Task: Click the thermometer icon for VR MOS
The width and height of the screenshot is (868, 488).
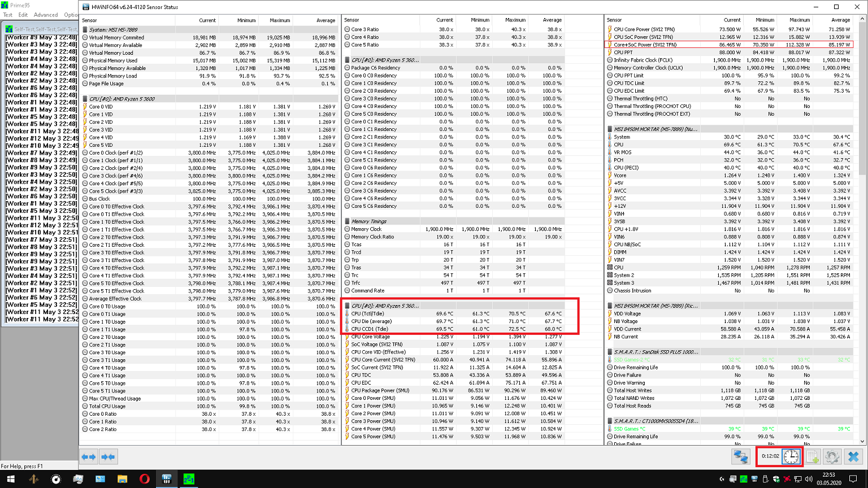Action: [x=610, y=152]
